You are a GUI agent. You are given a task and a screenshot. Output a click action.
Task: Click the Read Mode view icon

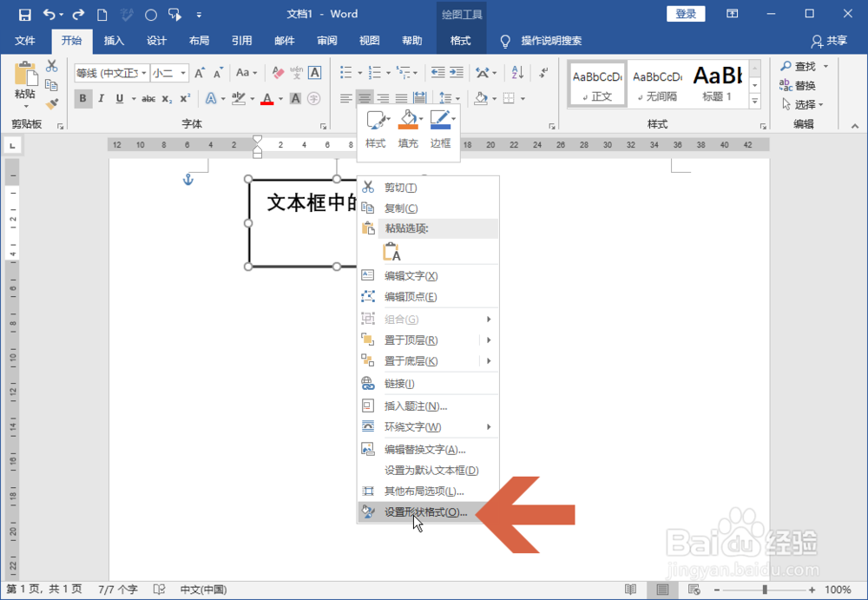tap(630, 590)
